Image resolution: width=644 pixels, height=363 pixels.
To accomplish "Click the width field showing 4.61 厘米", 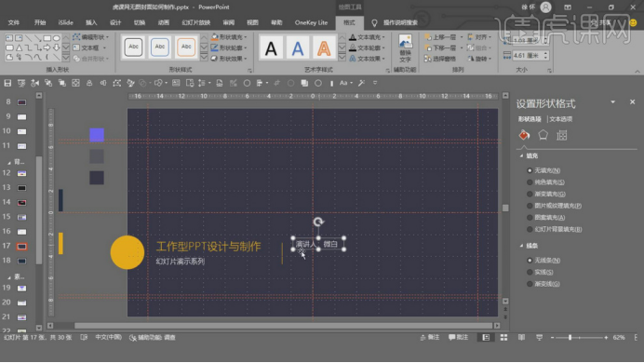I will pos(528,56).
